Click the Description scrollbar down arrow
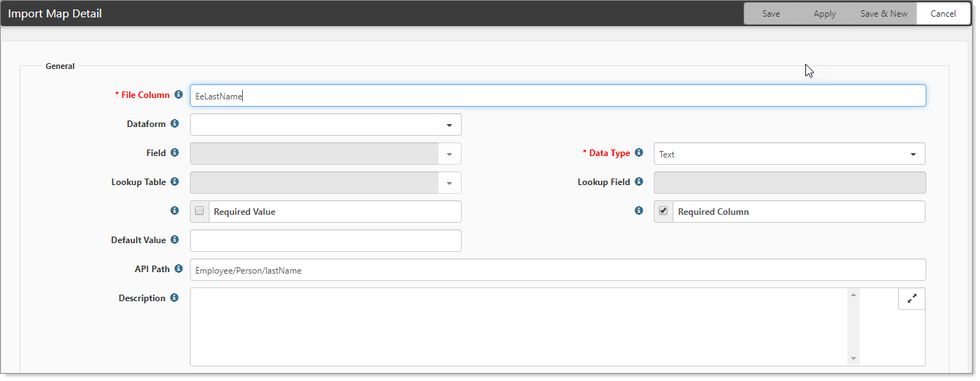This screenshot has height=381, width=980. [x=854, y=359]
